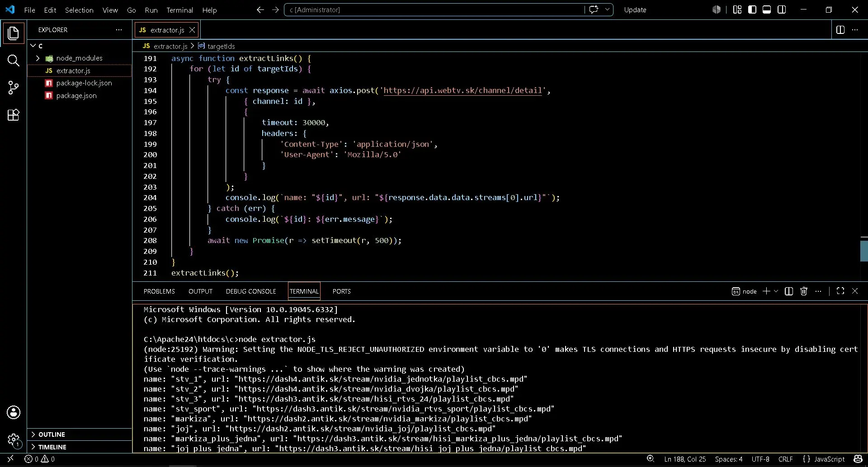868x467 pixels.
Task: Click the Go Forward navigation arrow
Action: click(x=275, y=9)
